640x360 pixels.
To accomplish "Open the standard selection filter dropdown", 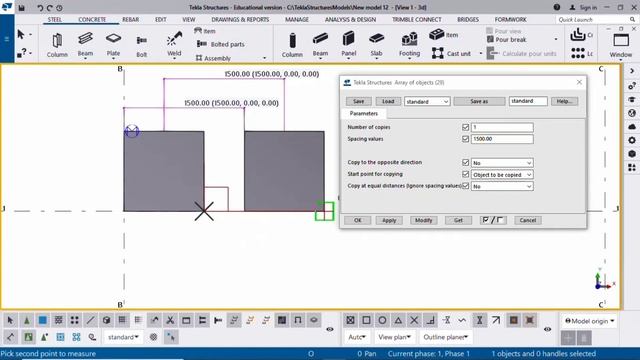I will pos(123,337).
